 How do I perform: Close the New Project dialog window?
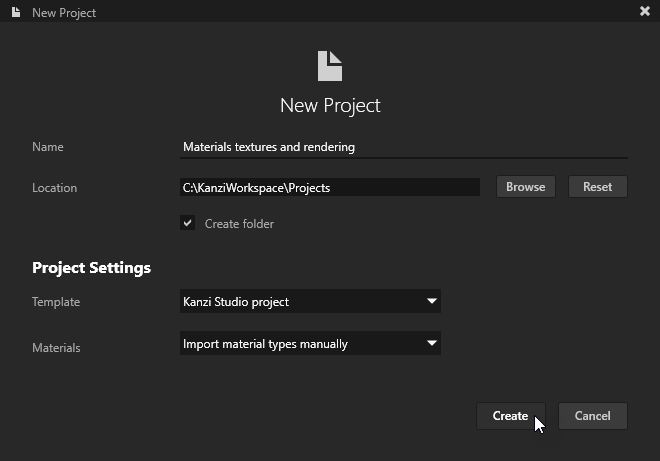[644, 12]
